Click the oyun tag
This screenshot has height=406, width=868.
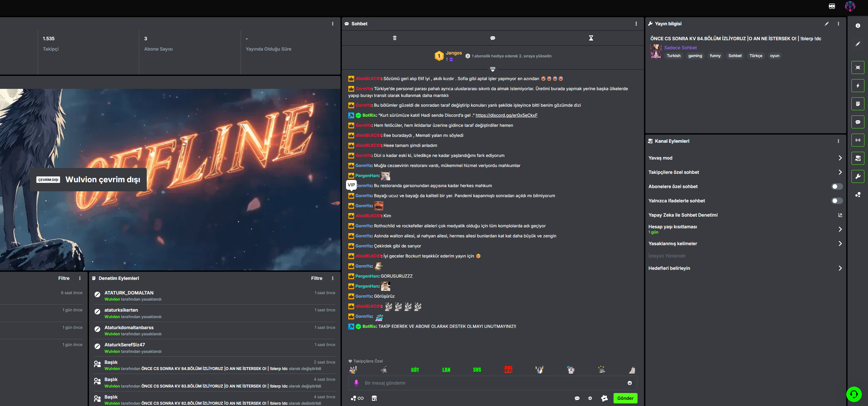point(774,56)
